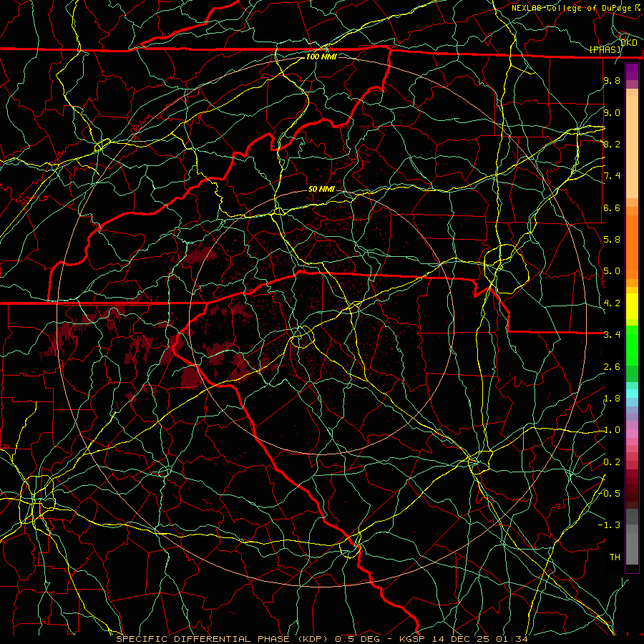
Task: Click the DKD label above the color scale
Action: click(628, 43)
